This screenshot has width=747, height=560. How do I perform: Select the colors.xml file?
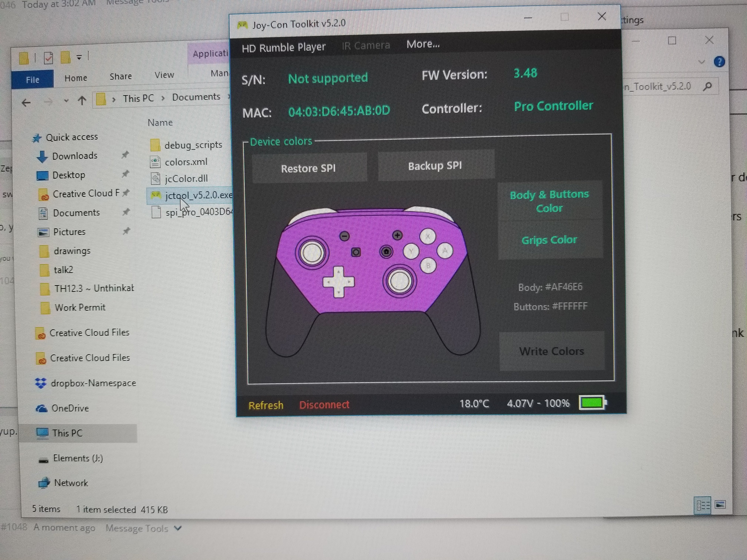(179, 162)
